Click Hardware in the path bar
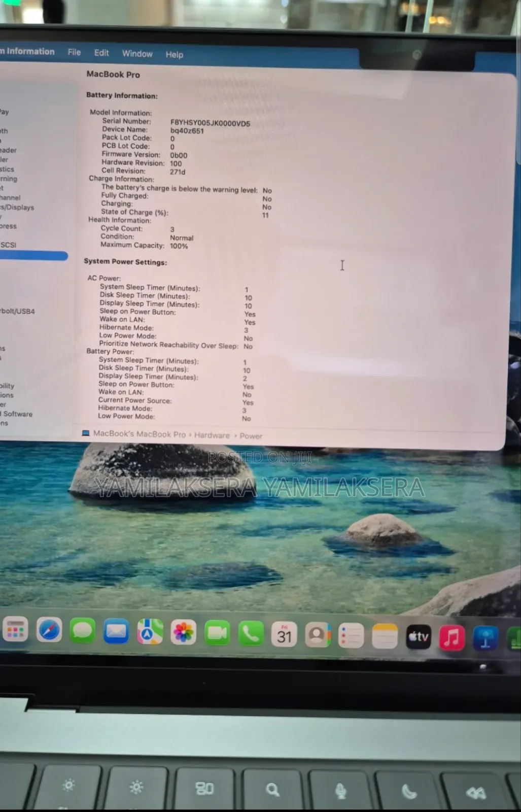Screen dimensions: 521x812 (212, 435)
